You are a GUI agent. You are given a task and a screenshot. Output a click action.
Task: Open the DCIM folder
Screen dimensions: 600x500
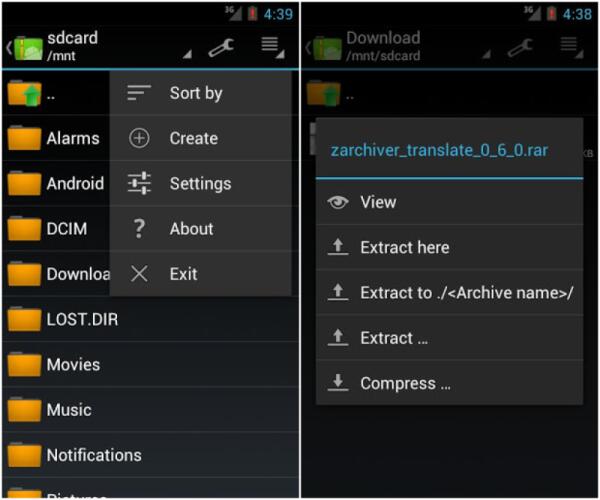66,229
